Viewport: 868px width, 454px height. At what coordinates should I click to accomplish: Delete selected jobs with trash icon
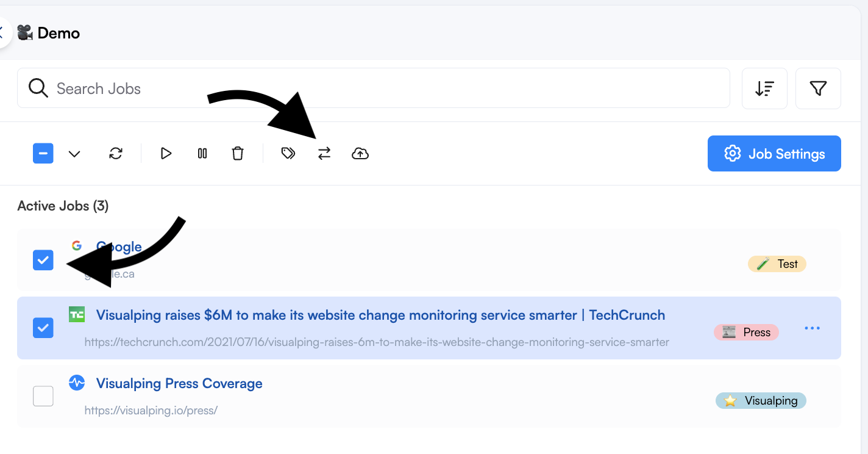point(238,153)
